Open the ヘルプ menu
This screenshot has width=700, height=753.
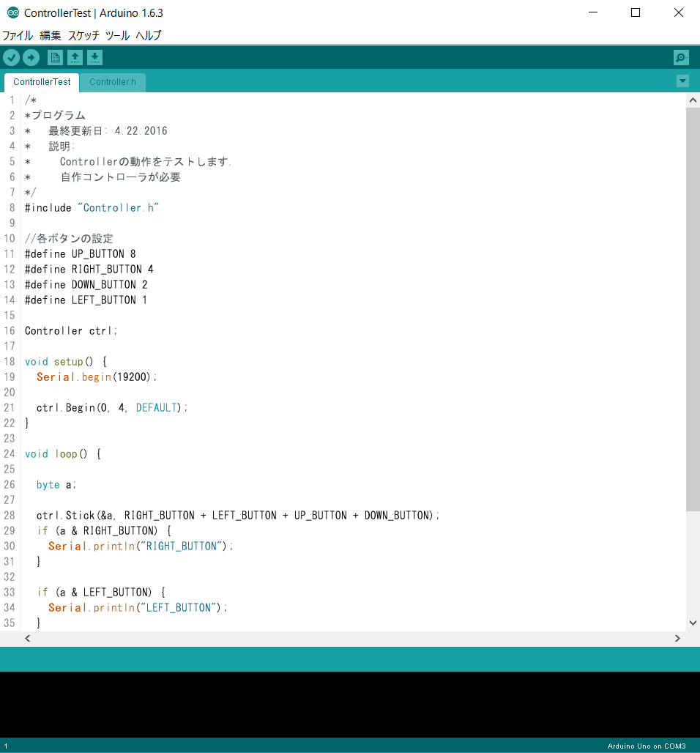(149, 36)
